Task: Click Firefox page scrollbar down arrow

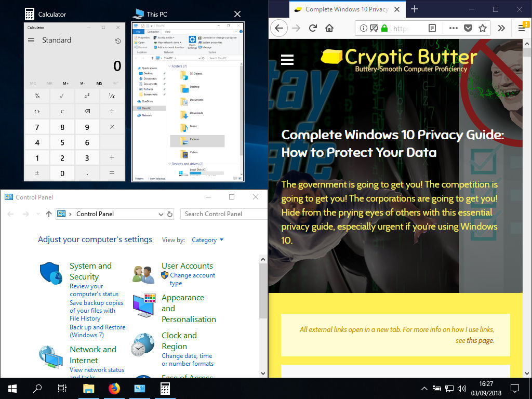Action: click(527, 373)
